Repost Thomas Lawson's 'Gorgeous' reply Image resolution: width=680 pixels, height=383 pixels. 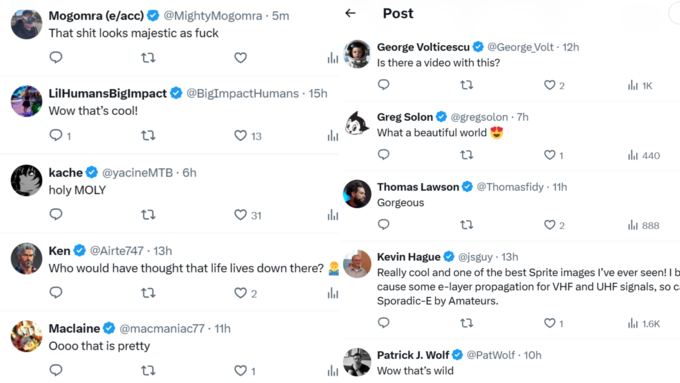tap(467, 225)
